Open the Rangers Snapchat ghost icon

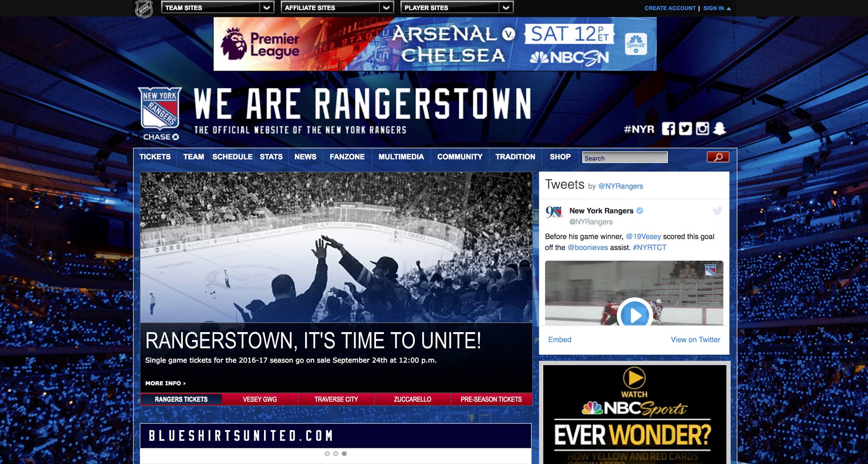(719, 129)
